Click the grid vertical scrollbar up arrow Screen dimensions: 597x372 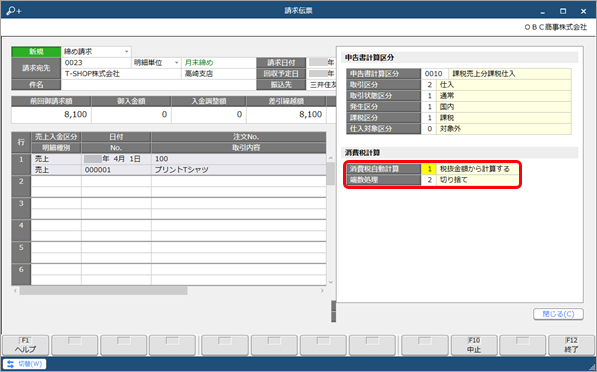330,158
